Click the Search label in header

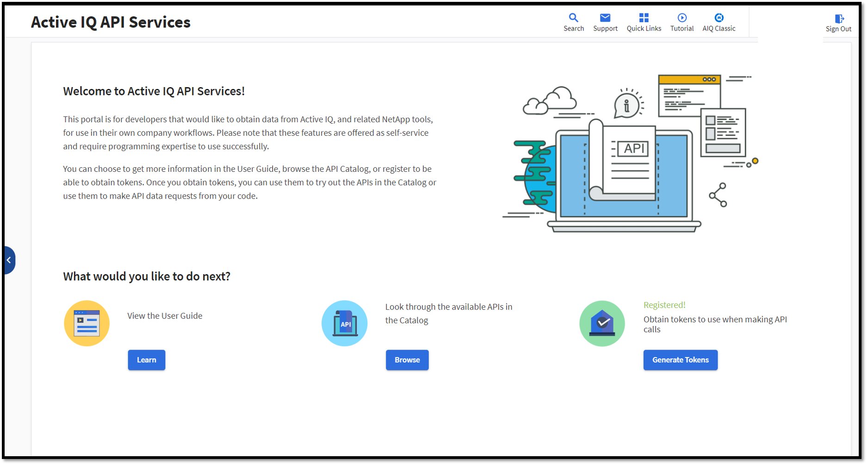click(574, 29)
